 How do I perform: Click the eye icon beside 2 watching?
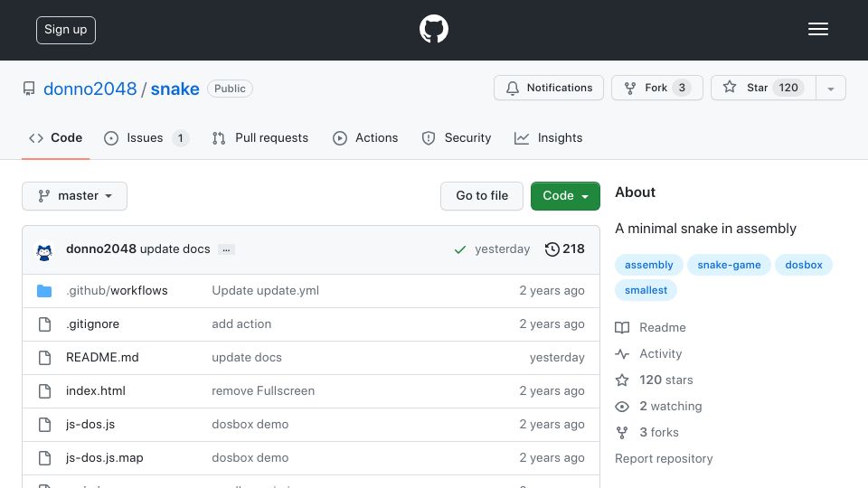pyautogui.click(x=622, y=407)
